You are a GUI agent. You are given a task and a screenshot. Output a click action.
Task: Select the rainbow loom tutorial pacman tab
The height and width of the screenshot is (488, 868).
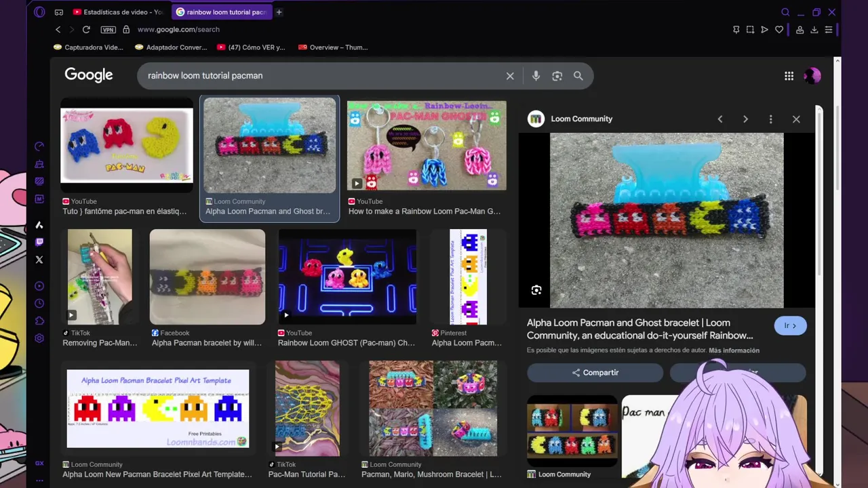221,12
